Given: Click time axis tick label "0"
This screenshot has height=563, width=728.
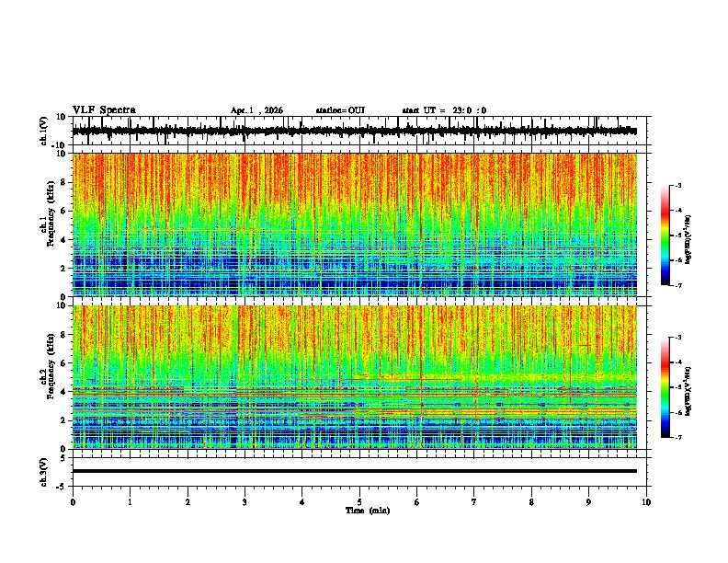Looking at the screenshot, I should coord(73,502).
